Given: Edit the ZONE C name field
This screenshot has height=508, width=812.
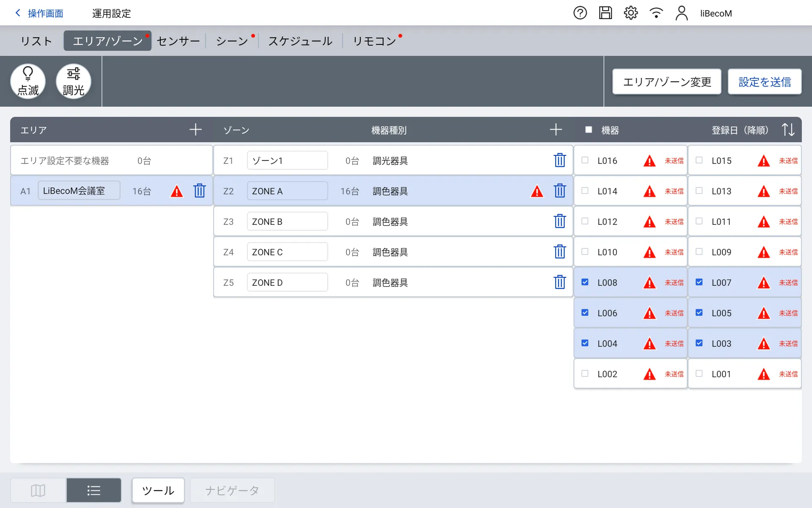Looking at the screenshot, I should pos(287,252).
